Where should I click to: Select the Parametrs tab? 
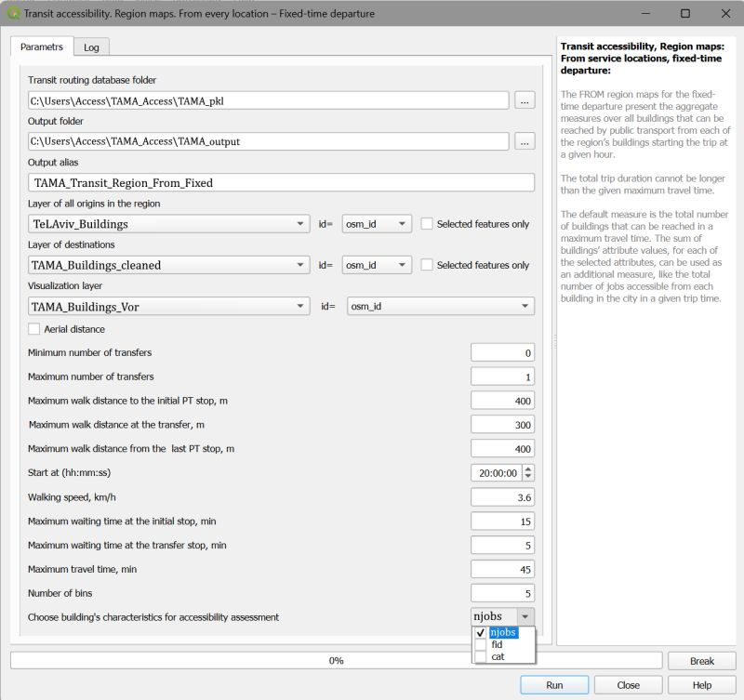[x=42, y=46]
